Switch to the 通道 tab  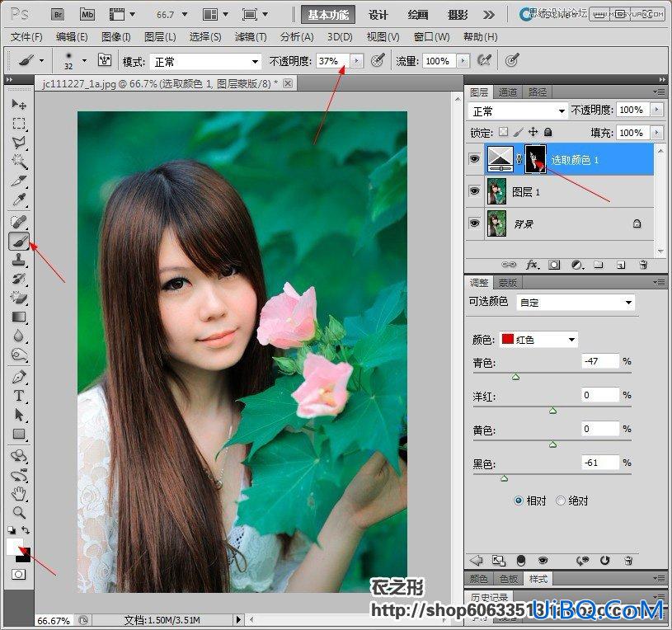pyautogui.click(x=508, y=92)
